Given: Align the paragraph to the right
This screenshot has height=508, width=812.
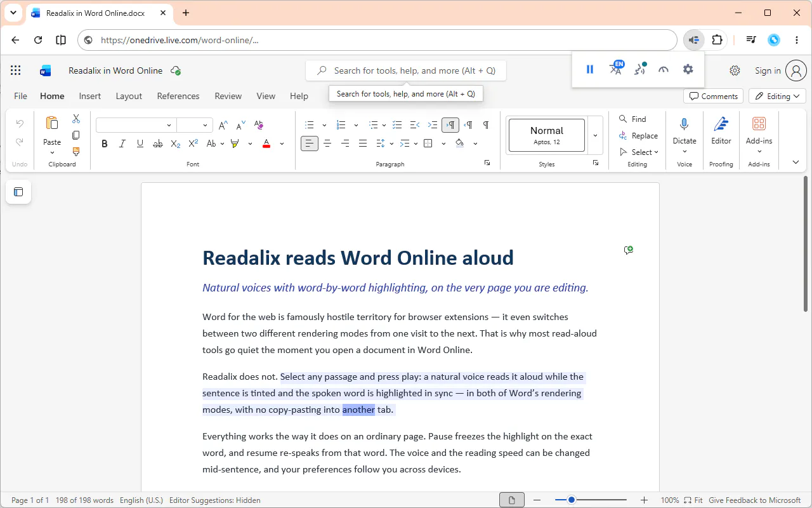Looking at the screenshot, I should 345,144.
